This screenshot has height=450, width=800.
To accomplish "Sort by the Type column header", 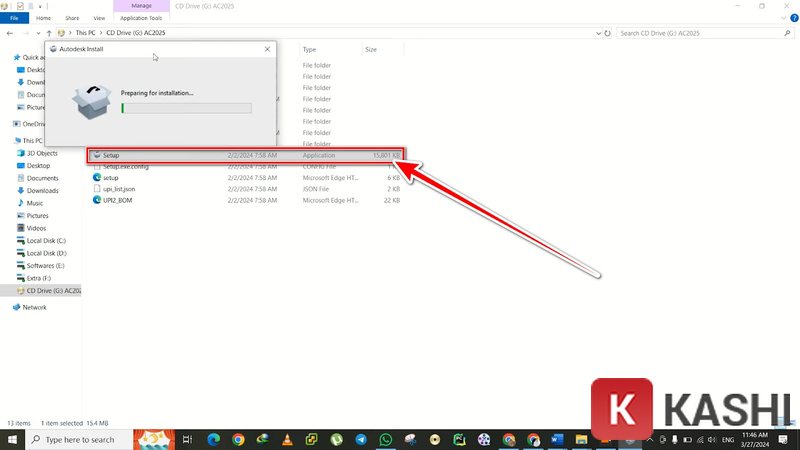I will 309,49.
